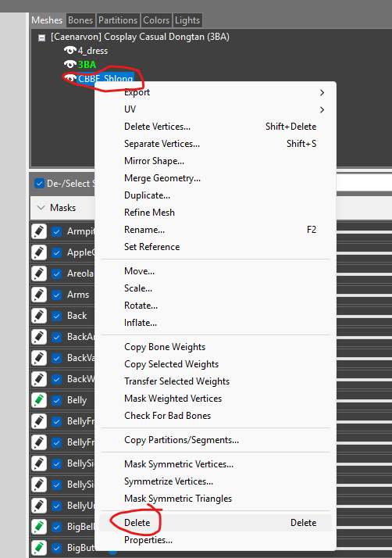Click the pencil edit icon for Areola

pos(39,274)
